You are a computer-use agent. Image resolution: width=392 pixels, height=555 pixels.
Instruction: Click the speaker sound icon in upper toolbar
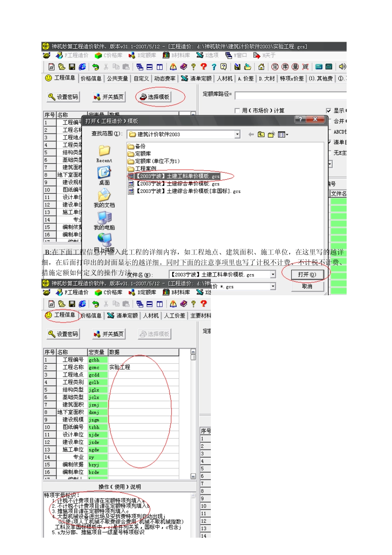pos(342,67)
